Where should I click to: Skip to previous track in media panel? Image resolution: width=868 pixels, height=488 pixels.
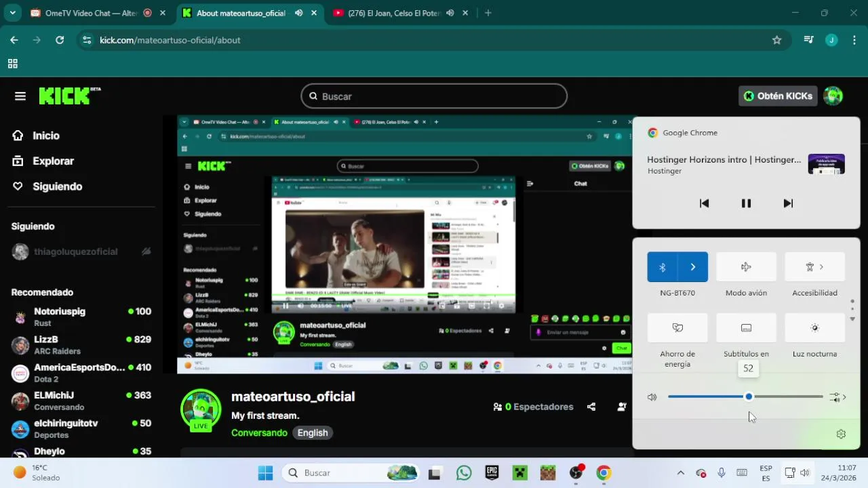pos(704,203)
